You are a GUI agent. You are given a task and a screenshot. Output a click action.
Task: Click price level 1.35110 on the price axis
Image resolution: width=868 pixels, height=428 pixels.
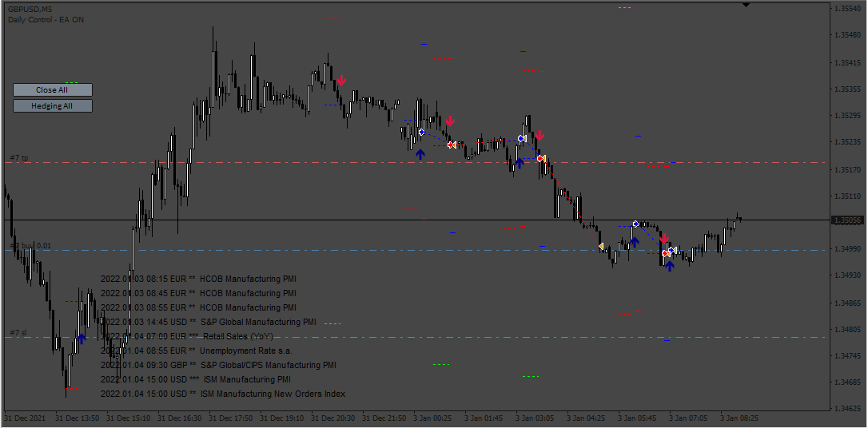coord(847,196)
